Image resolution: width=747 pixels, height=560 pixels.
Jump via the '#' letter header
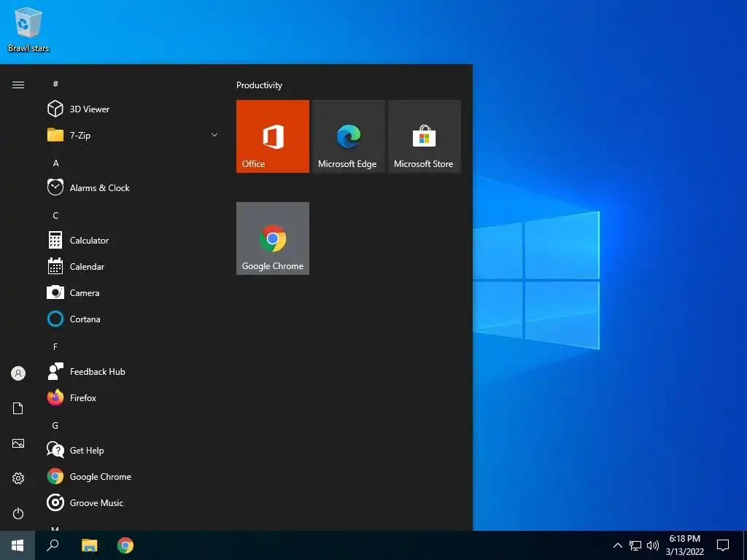[x=55, y=84]
